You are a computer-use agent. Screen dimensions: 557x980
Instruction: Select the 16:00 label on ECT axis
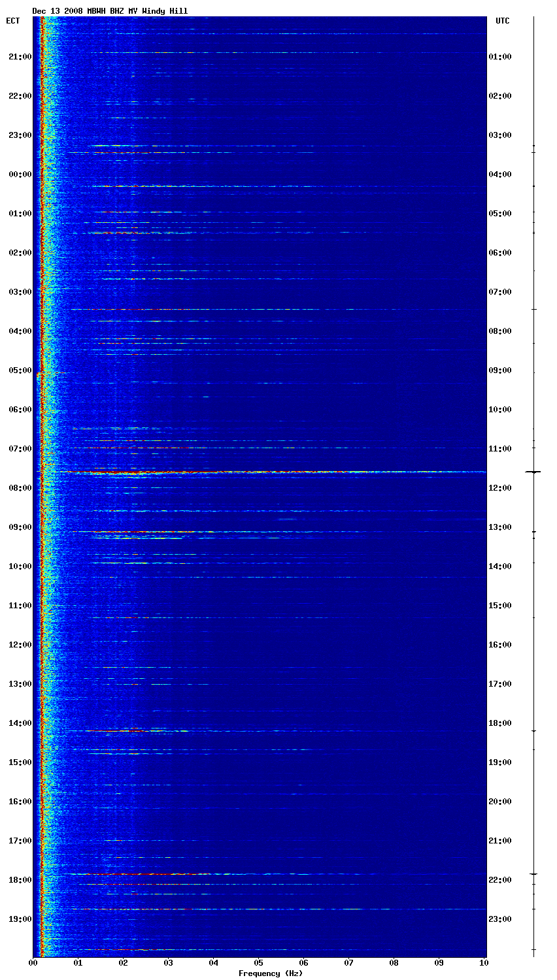[x=20, y=802]
